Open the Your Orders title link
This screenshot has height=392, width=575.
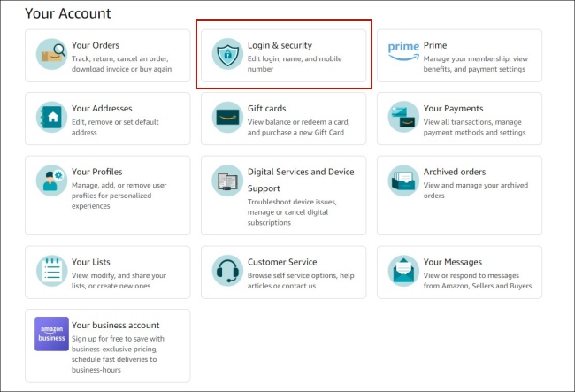[96, 45]
